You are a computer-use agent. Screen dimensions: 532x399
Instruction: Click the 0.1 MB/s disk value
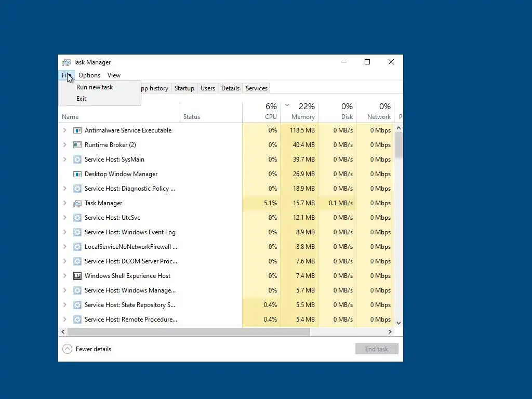[x=341, y=203]
